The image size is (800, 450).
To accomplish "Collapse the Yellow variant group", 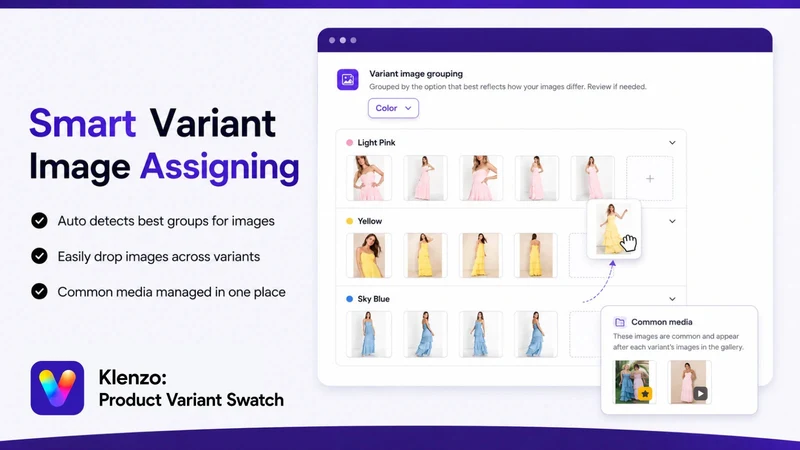I will click(672, 221).
